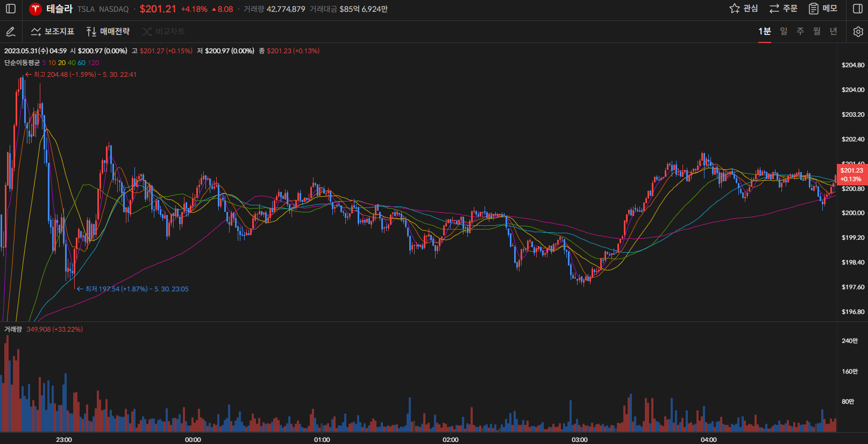Select the 1분 timeframe tab
The image size is (868, 444).
(x=765, y=31)
